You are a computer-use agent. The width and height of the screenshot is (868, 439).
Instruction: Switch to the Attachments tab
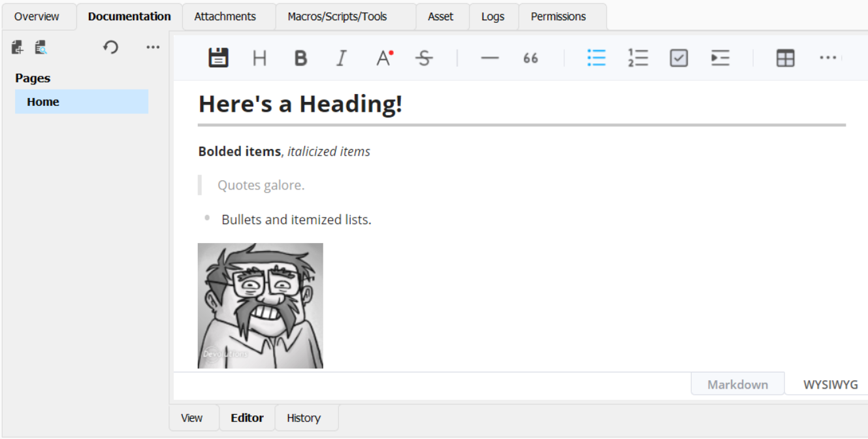pyautogui.click(x=225, y=16)
